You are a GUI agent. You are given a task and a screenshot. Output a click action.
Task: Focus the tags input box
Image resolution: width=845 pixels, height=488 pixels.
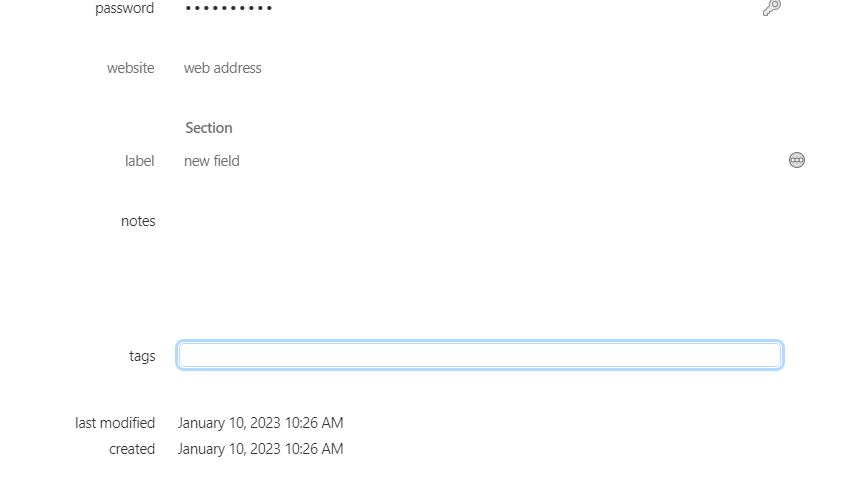coord(479,355)
